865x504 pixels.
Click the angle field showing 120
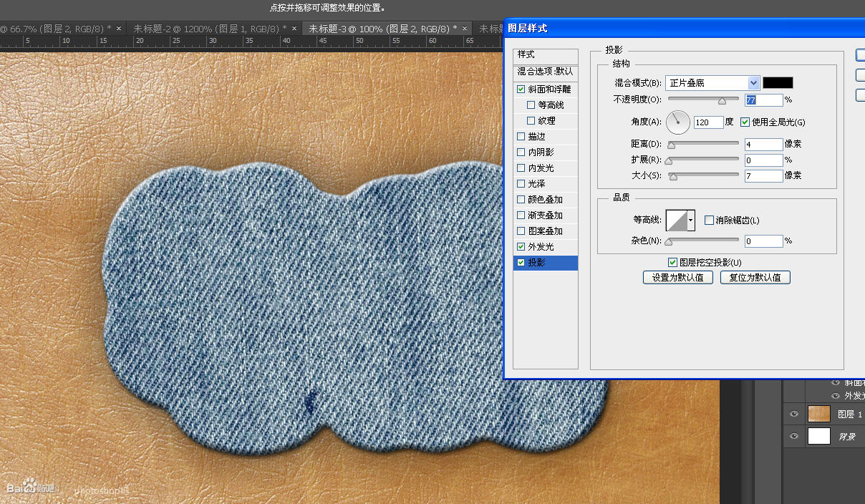pyautogui.click(x=708, y=122)
